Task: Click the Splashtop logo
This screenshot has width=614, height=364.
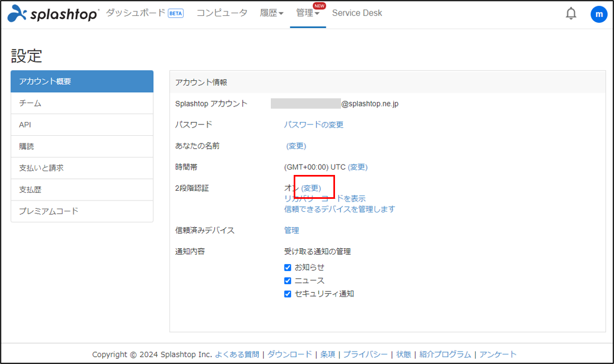Action: pyautogui.click(x=52, y=13)
